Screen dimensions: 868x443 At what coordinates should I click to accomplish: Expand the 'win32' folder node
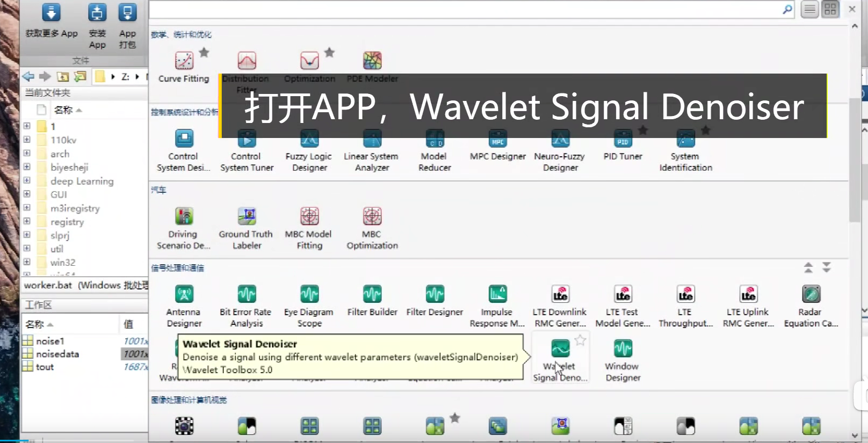click(27, 262)
